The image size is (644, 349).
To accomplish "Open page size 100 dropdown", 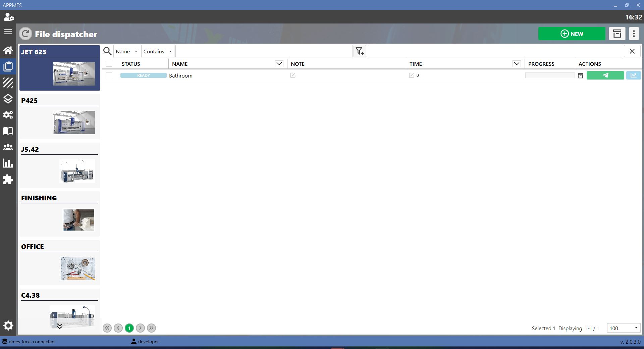I will (x=624, y=328).
